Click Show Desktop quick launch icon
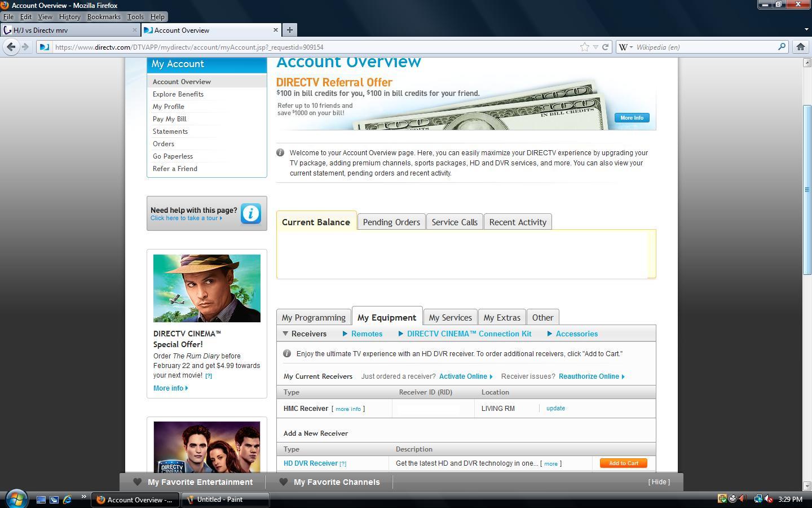This screenshot has width=812, height=508. pos(41,500)
